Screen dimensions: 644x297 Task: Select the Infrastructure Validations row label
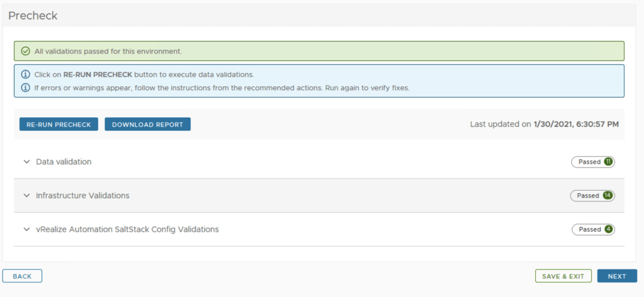[82, 196]
